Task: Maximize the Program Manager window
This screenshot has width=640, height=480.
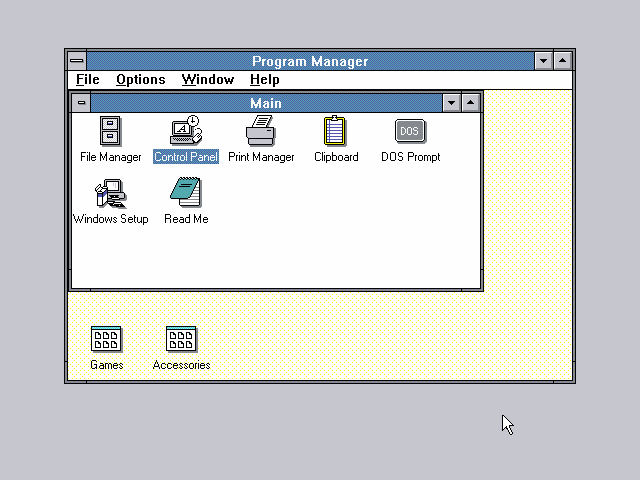Action: (563, 61)
